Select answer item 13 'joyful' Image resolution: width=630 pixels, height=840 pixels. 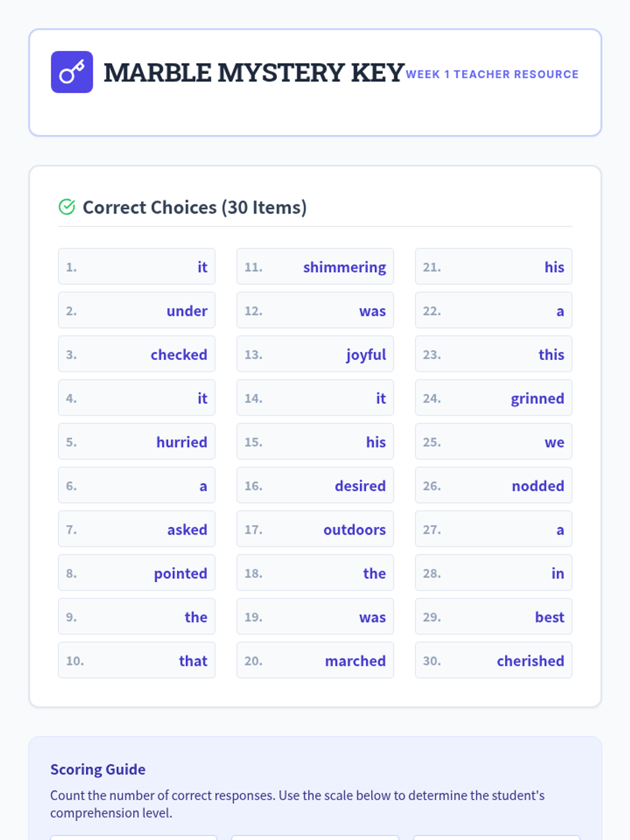[x=315, y=354]
